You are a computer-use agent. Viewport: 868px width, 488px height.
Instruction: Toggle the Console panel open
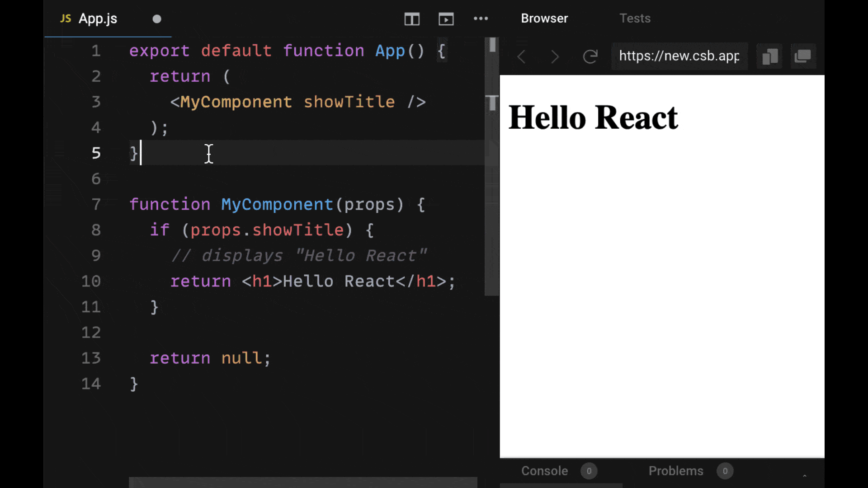click(544, 471)
